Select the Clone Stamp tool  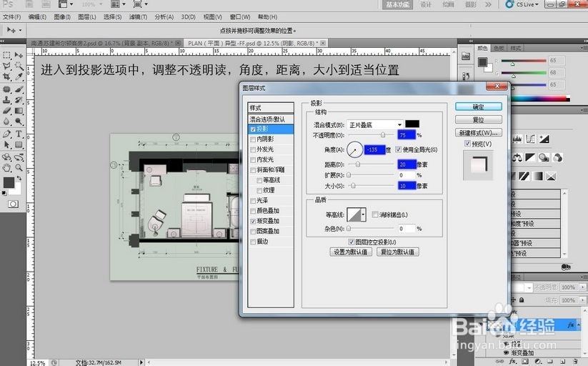6,100
